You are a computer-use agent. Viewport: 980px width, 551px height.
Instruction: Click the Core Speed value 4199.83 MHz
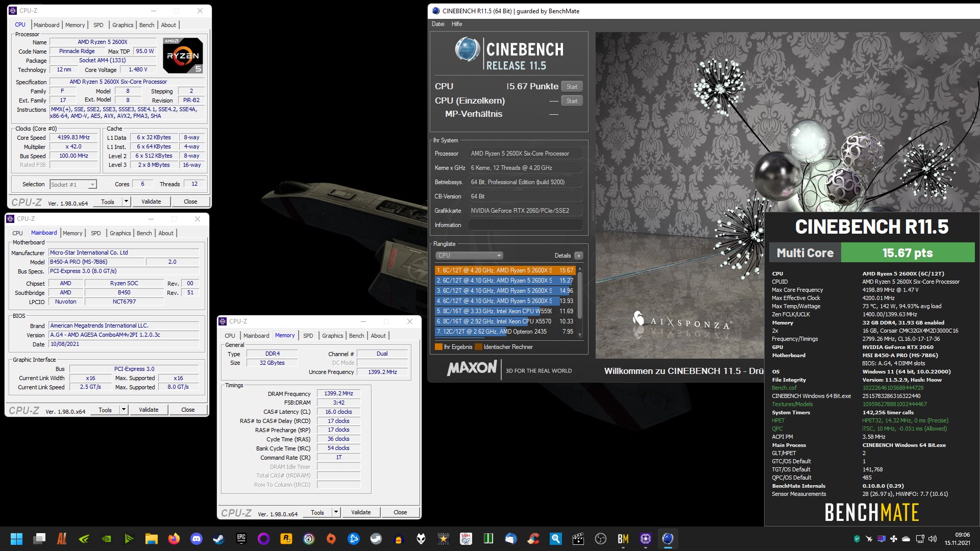73,138
